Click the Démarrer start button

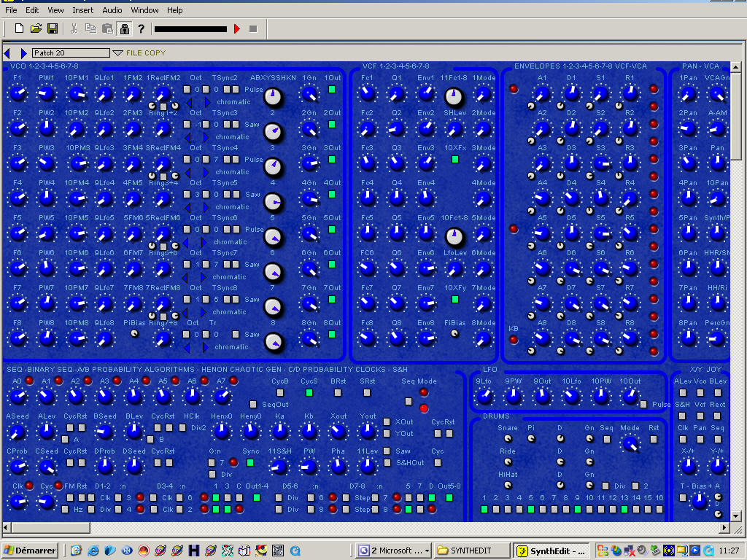[31, 551]
